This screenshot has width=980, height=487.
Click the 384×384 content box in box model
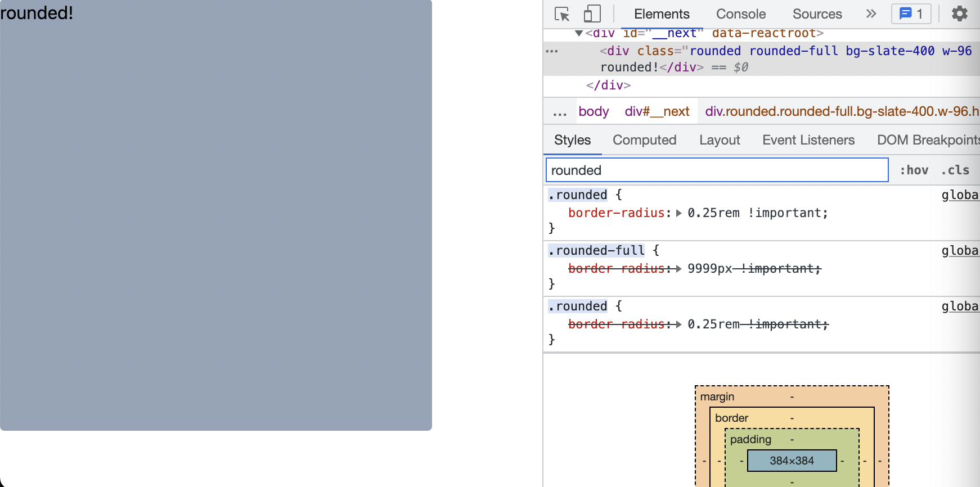click(792, 461)
